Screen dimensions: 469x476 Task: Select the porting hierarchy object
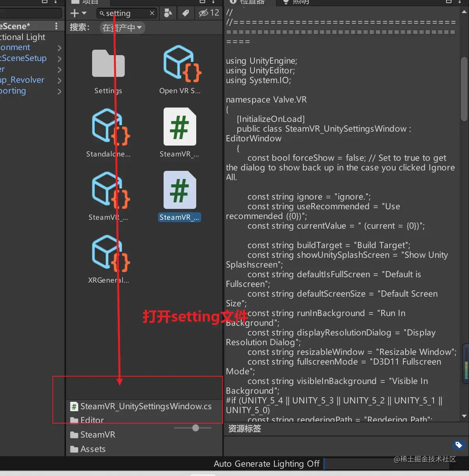[x=13, y=91]
